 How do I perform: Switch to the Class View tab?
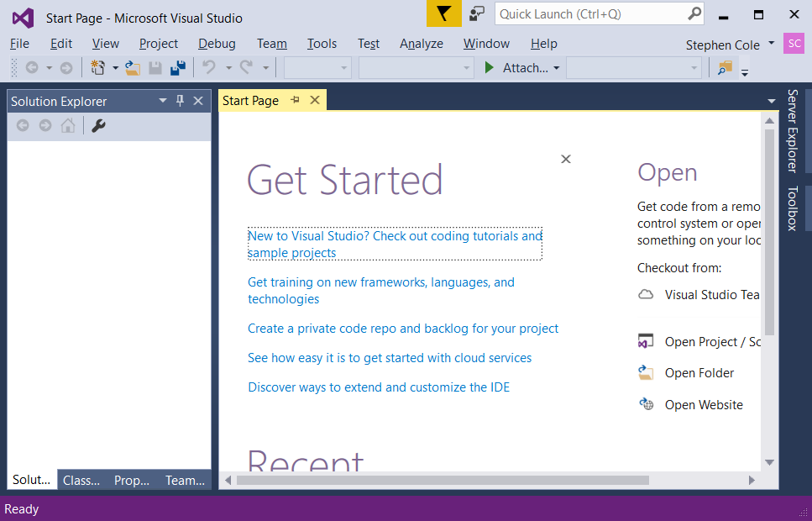point(81,481)
